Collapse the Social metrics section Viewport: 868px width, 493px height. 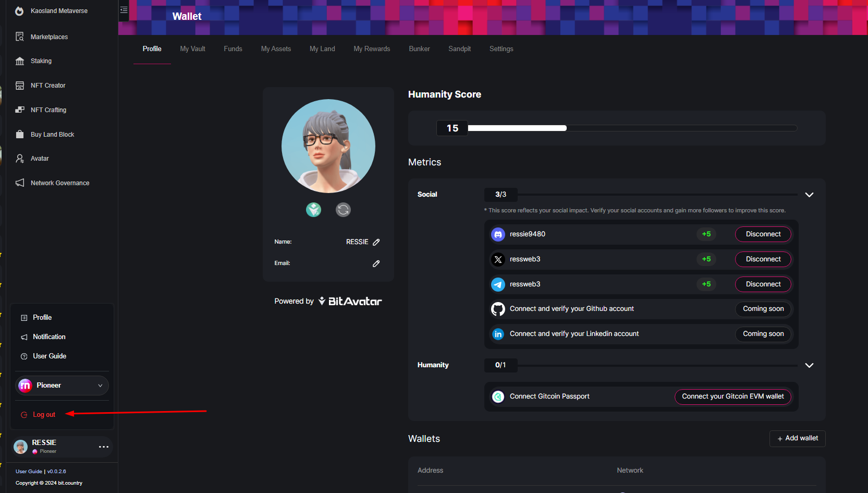(809, 195)
